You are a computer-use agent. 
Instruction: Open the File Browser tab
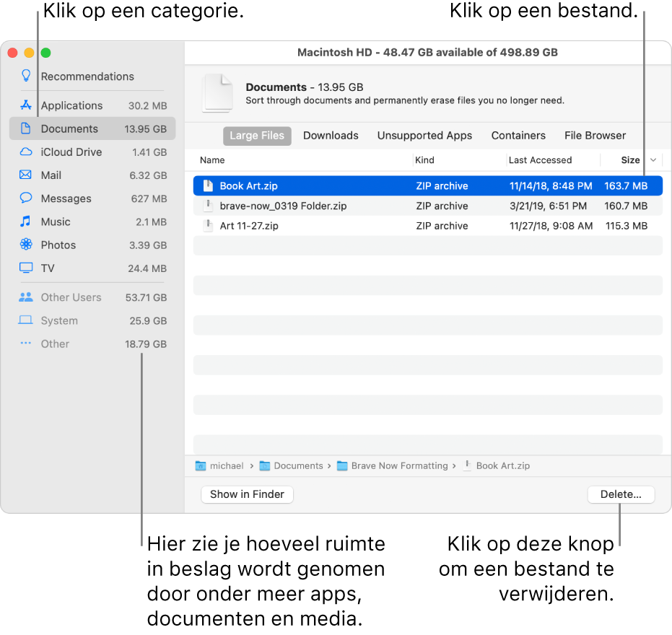click(x=595, y=136)
